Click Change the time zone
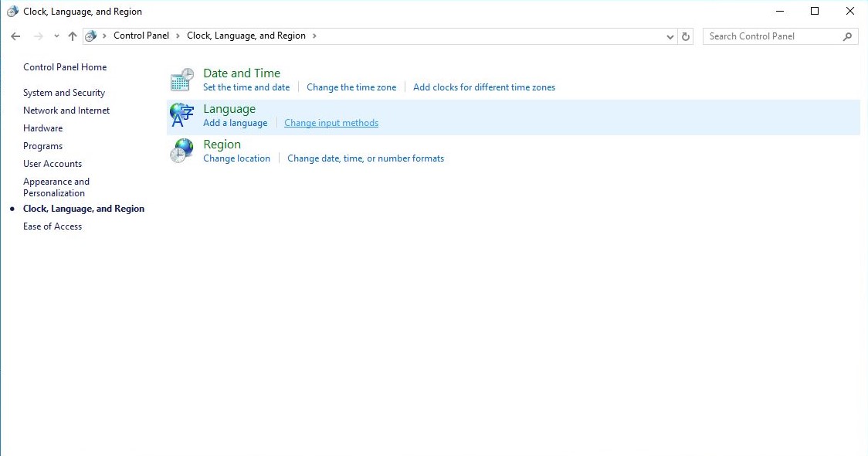Screen dimensions: 868x456 click(351, 87)
